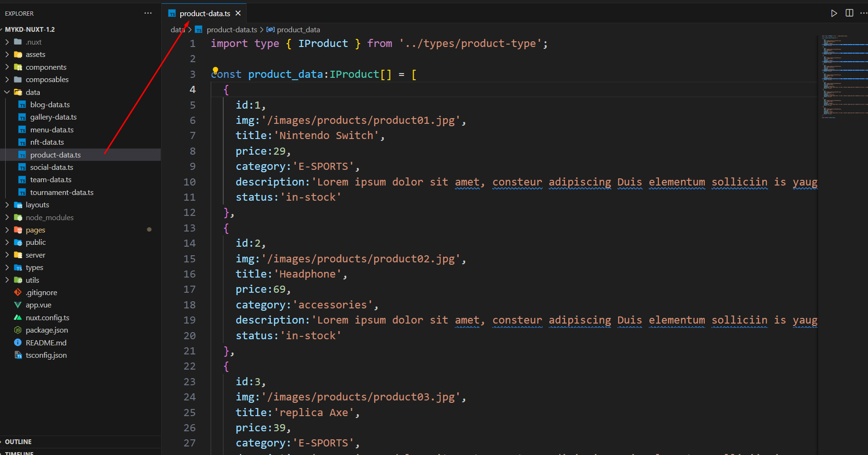Click the lightbulb quick fix icon
Viewport: 868px width, 455px height.
pos(215,71)
